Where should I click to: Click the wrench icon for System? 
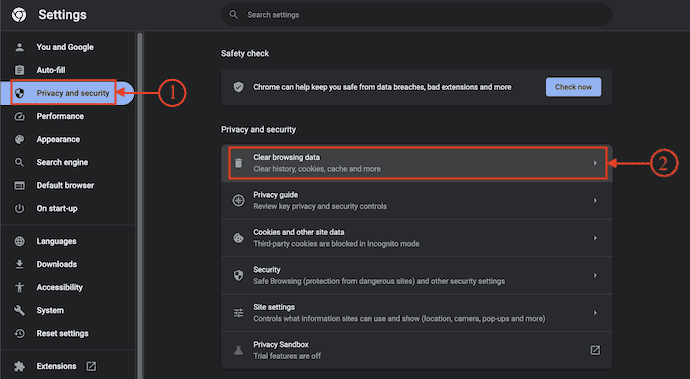[x=19, y=310]
